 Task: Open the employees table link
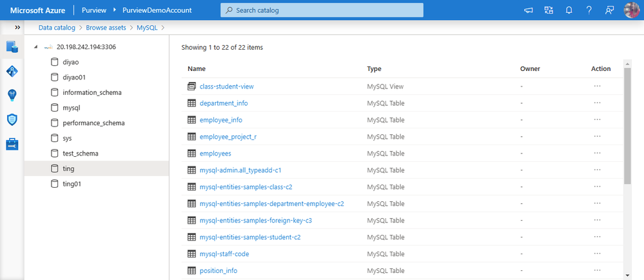coord(215,154)
